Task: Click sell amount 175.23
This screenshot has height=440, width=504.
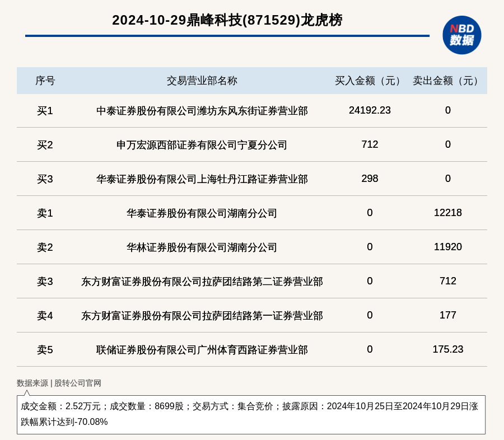Action: point(448,349)
